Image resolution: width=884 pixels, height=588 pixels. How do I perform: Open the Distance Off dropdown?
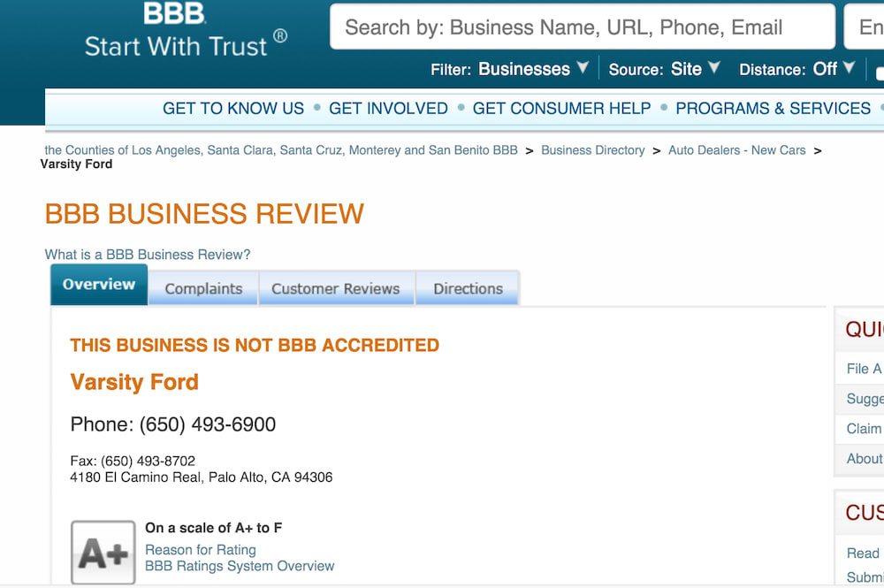(797, 69)
